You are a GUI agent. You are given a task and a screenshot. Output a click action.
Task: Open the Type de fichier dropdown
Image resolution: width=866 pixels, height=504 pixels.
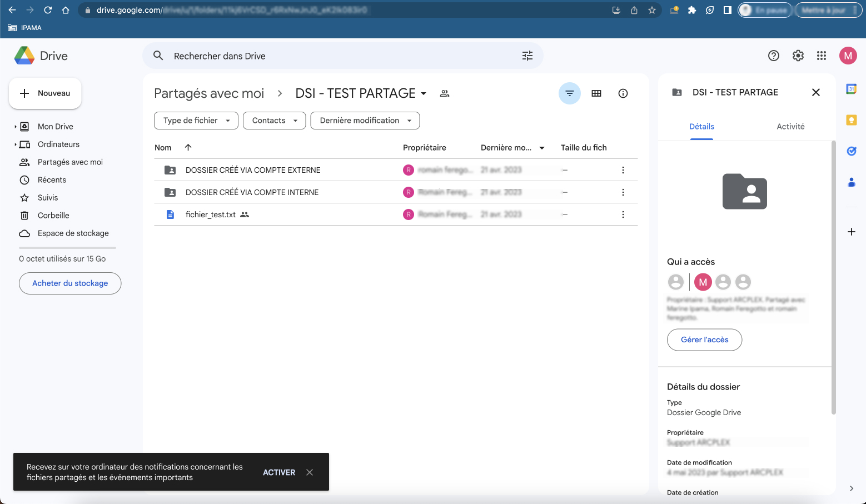point(196,121)
